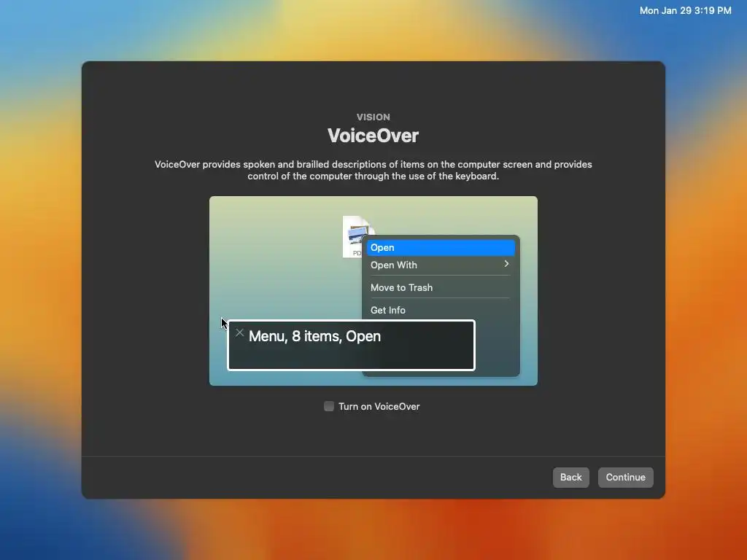Go back with the Back button
This screenshot has width=747, height=560.
(570, 477)
